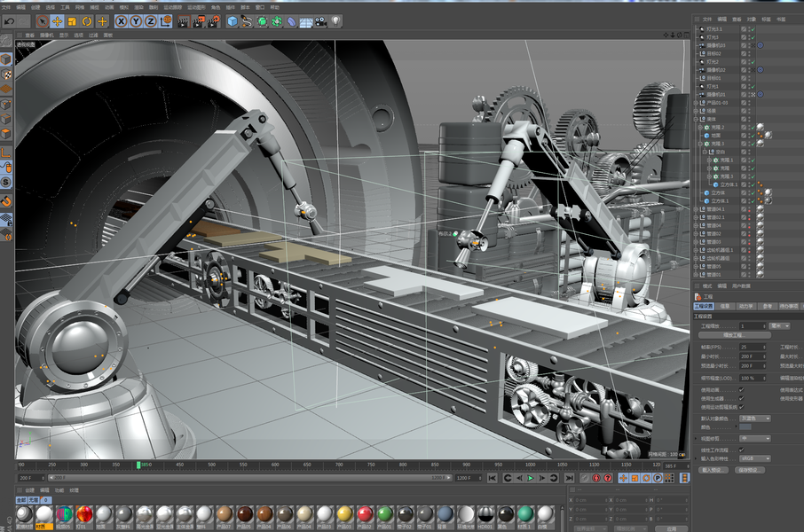
Task: Click the camera object icon in toolbar
Action: 320,20
